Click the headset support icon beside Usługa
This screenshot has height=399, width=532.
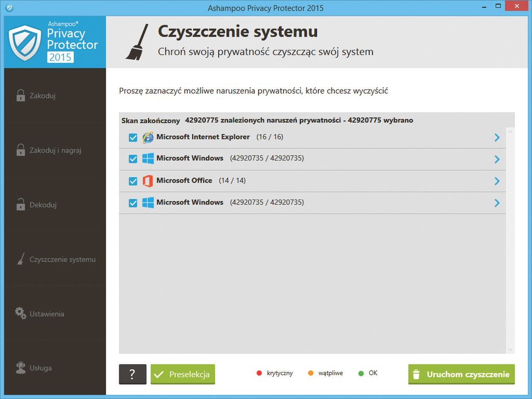click(21, 367)
